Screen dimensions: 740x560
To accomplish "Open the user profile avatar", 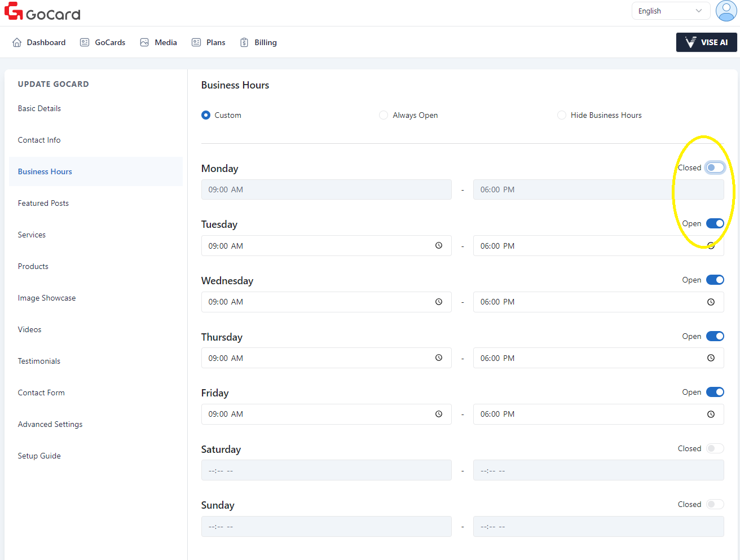I will (x=726, y=11).
